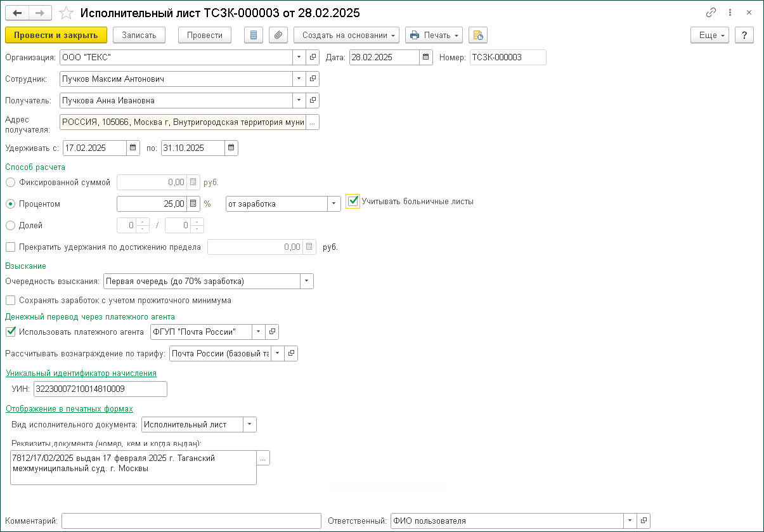Copy document link using chain icon
Image resolution: width=764 pixels, height=532 pixels.
click(x=711, y=13)
